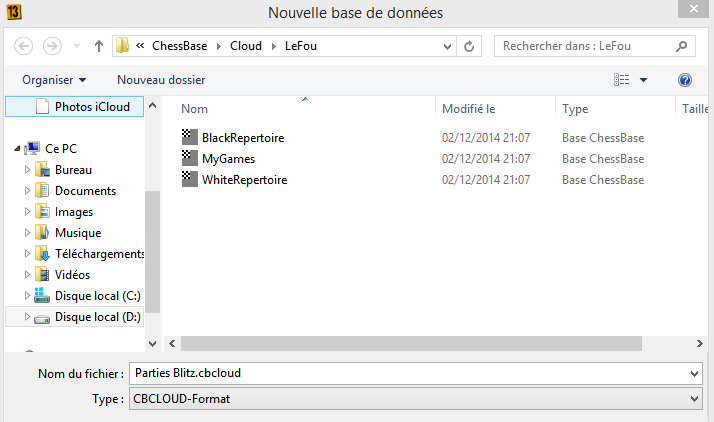Screen dimensions: 714x422
Task: Refresh the LeFou folder view
Action: pyautogui.click(x=469, y=46)
